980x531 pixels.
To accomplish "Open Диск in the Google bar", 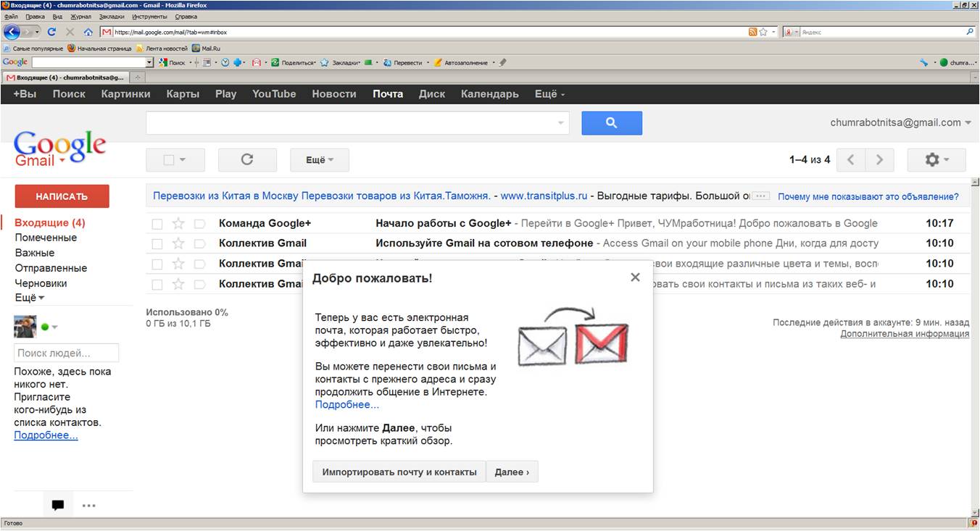I will 432,93.
